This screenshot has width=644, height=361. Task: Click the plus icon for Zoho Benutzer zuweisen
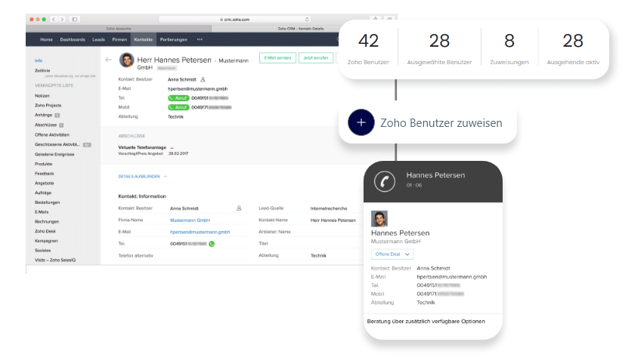pyautogui.click(x=361, y=122)
